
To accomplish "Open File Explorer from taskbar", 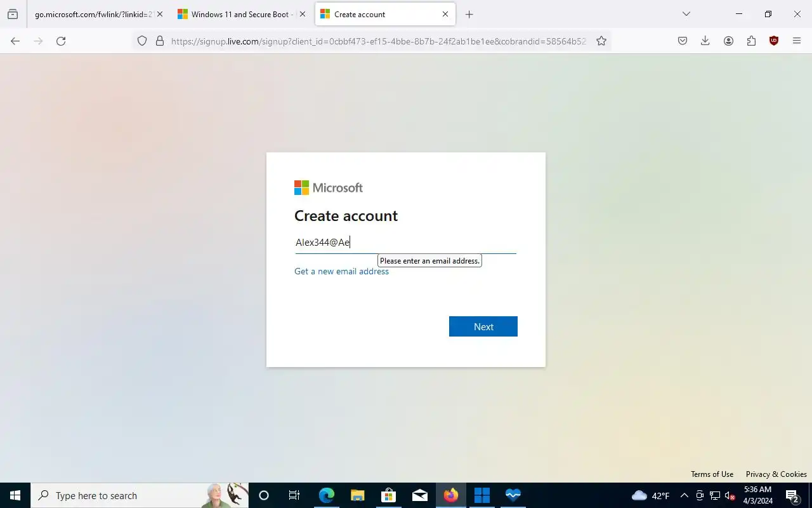I will (x=358, y=495).
